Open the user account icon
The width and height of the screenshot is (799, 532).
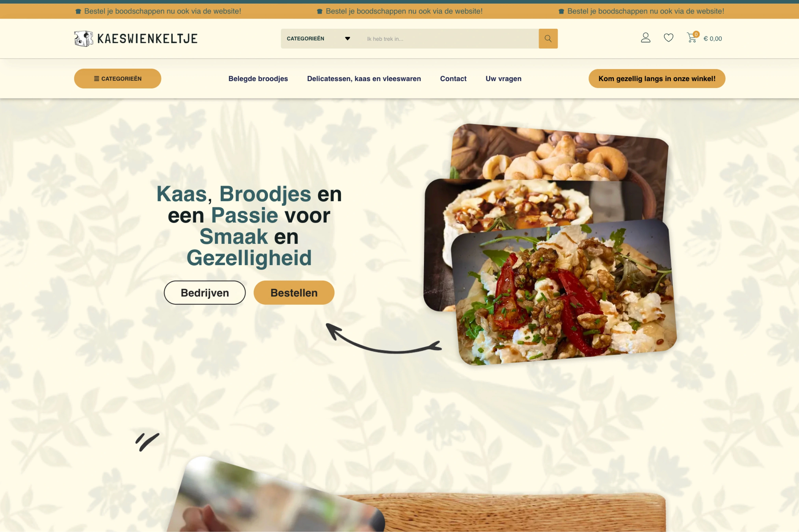[x=645, y=38]
